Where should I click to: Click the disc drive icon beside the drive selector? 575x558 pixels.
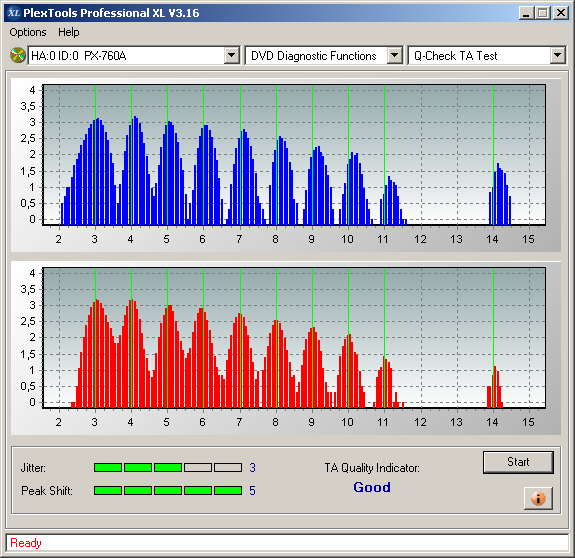pyautogui.click(x=18, y=55)
